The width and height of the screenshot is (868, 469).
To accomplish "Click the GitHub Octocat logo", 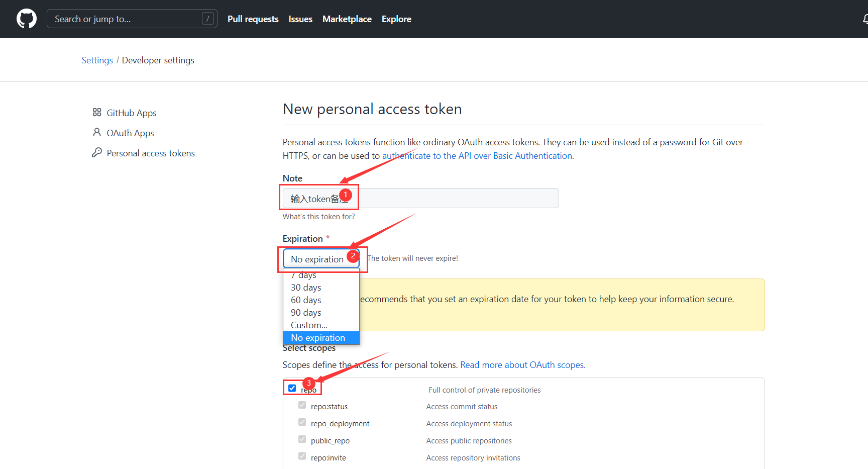I will click(x=27, y=19).
